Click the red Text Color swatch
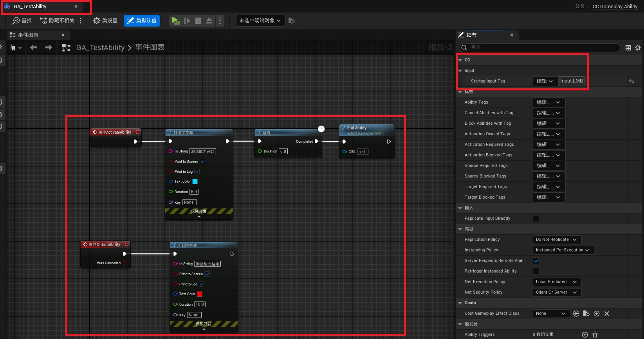 pyautogui.click(x=200, y=294)
